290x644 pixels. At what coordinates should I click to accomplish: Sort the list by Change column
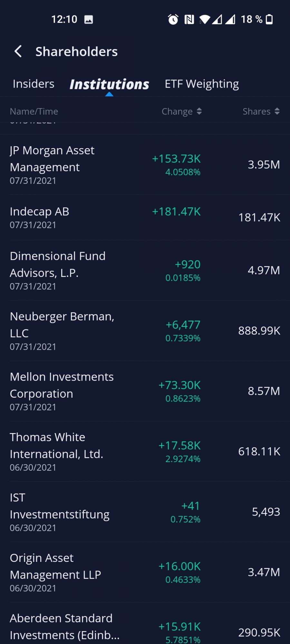(182, 111)
